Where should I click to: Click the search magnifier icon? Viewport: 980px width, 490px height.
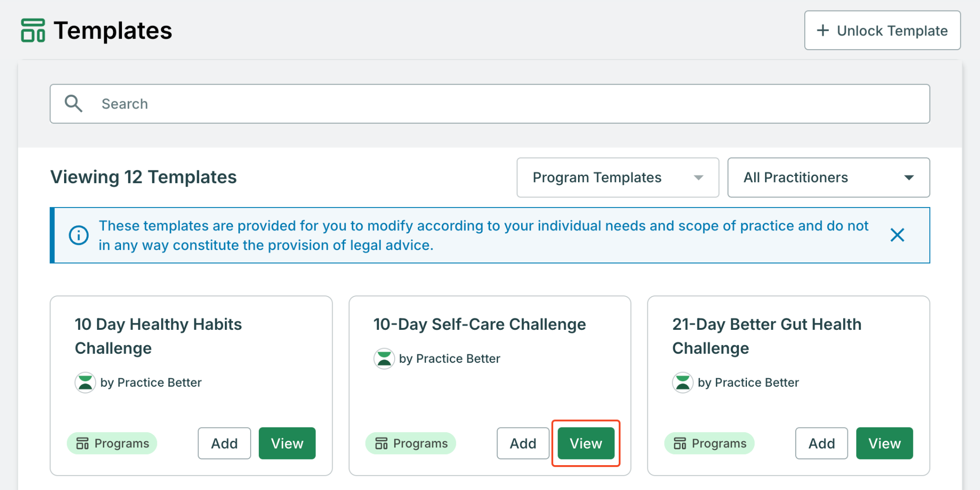pos(74,104)
